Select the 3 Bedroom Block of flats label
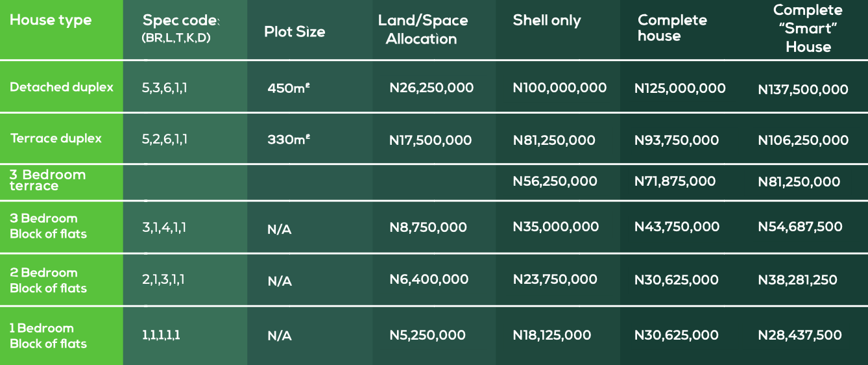This screenshot has width=868, height=365. click(x=48, y=226)
